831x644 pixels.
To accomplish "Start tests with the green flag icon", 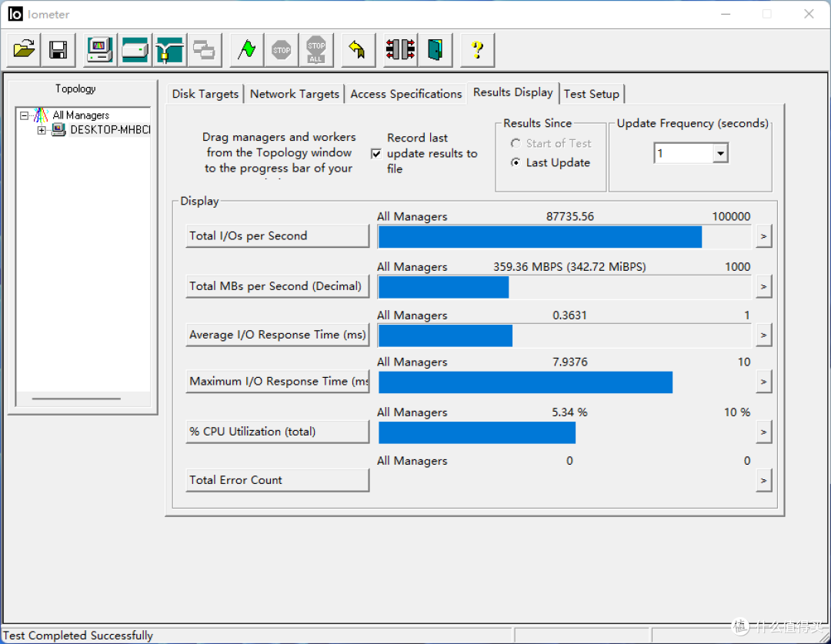I will click(x=246, y=50).
